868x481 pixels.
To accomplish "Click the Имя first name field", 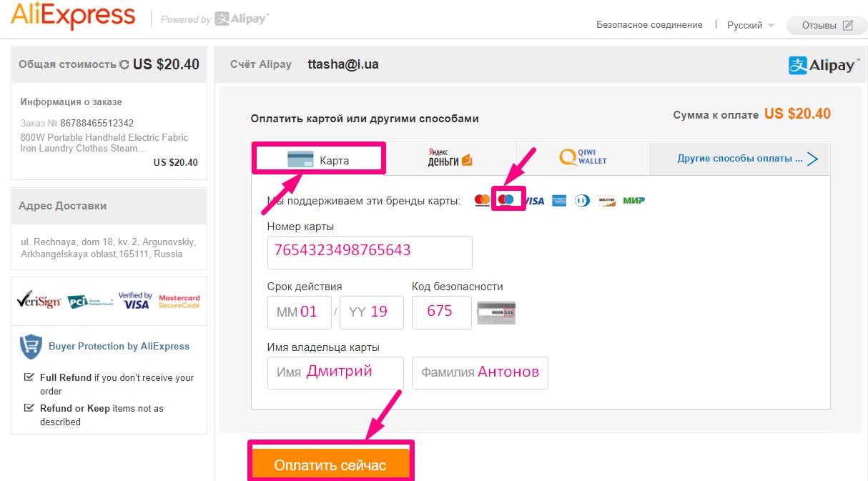I will pyautogui.click(x=335, y=373).
